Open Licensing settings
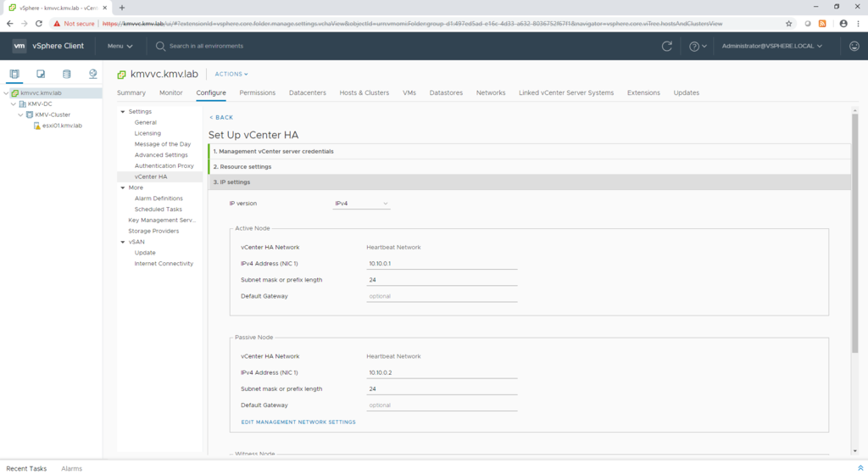The width and height of the screenshot is (868, 475). 147,133
